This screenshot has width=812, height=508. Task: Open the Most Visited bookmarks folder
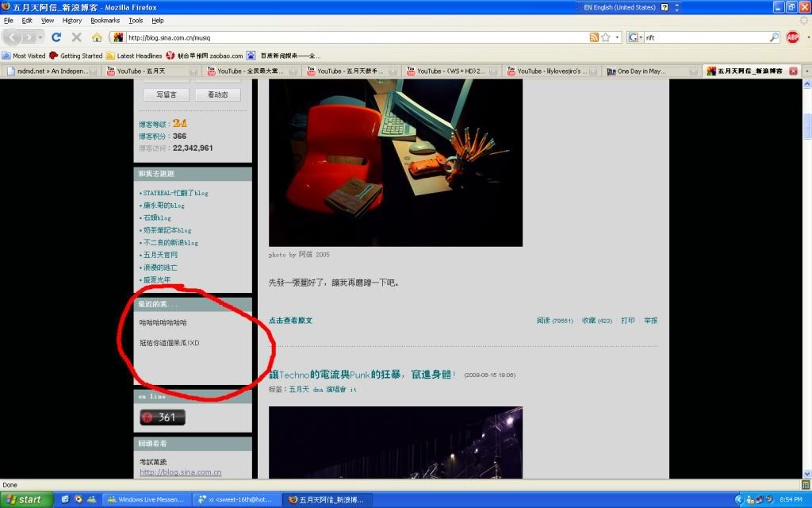(x=24, y=56)
